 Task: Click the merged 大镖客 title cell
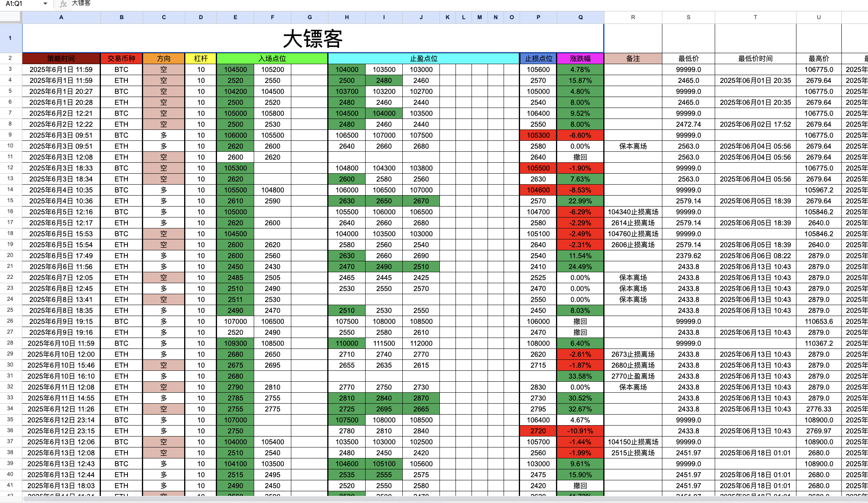pyautogui.click(x=313, y=38)
